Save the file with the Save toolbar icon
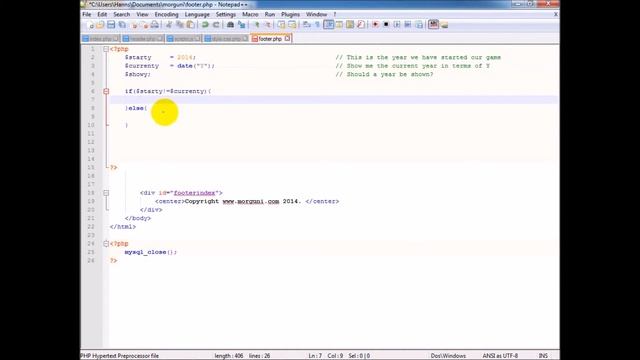Screen dimensions: 640x360 (111, 25)
